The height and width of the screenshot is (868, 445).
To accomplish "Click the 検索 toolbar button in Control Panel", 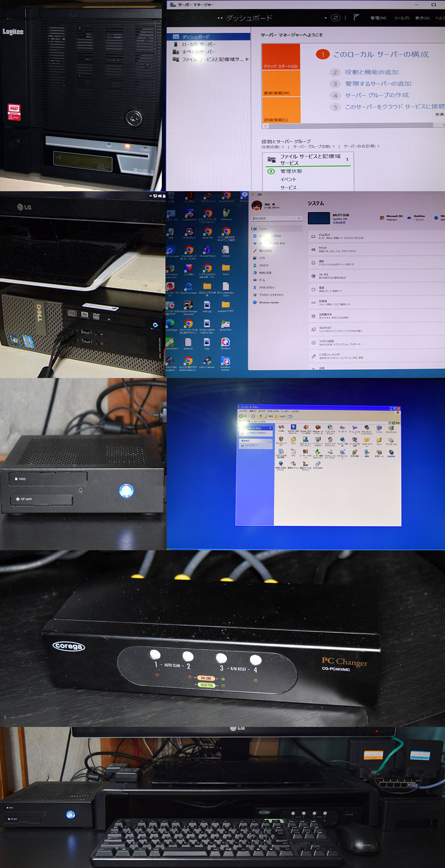I will 269,416.
